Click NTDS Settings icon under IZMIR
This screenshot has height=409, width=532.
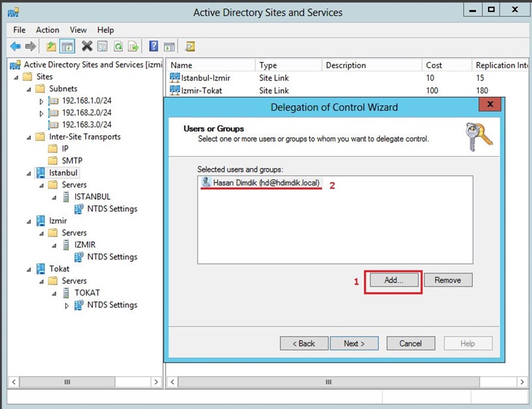click(79, 257)
